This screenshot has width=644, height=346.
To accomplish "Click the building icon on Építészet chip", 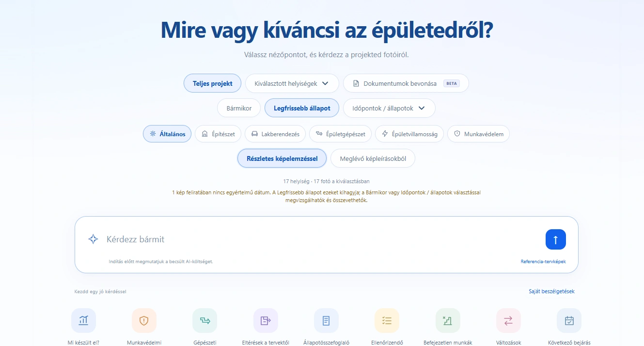I will (204, 134).
